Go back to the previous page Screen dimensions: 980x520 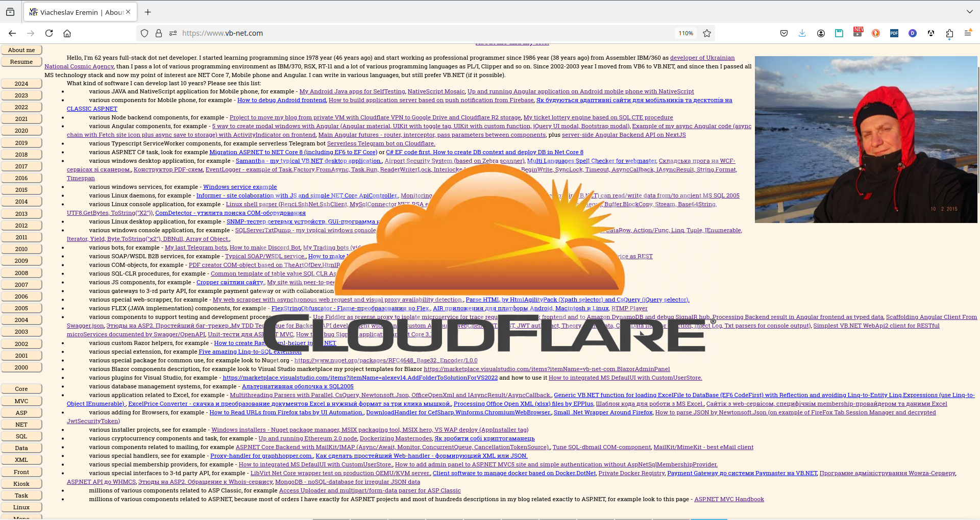[x=12, y=33]
